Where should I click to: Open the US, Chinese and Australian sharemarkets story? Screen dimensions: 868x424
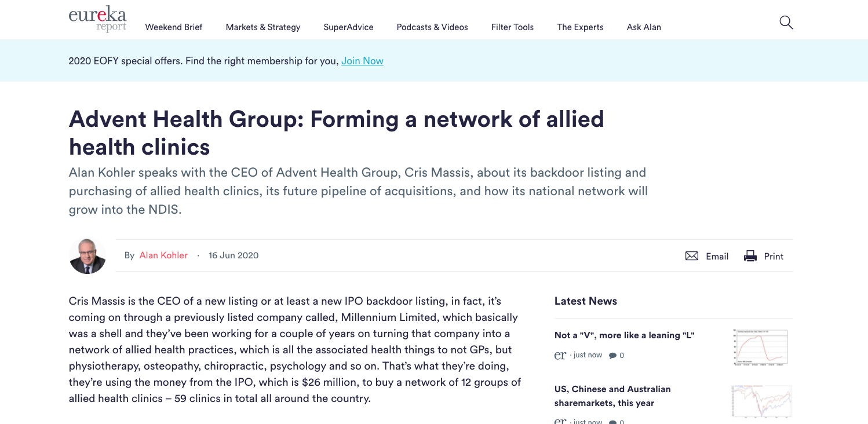(612, 396)
